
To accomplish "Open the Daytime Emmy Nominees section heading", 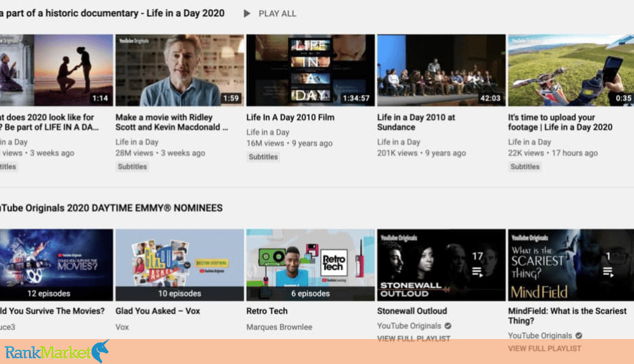I will click(111, 208).
